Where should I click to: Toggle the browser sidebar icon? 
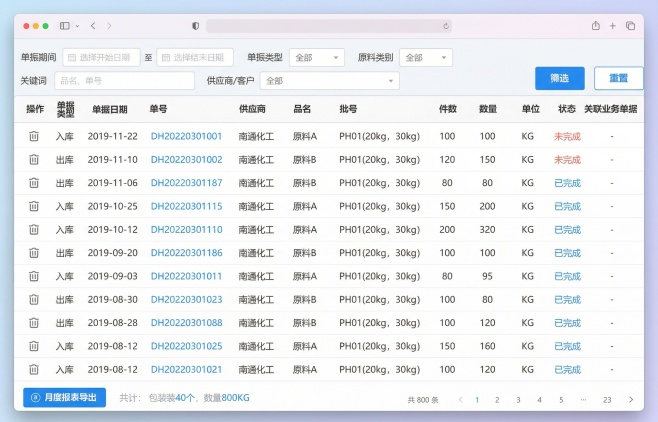tap(65, 26)
